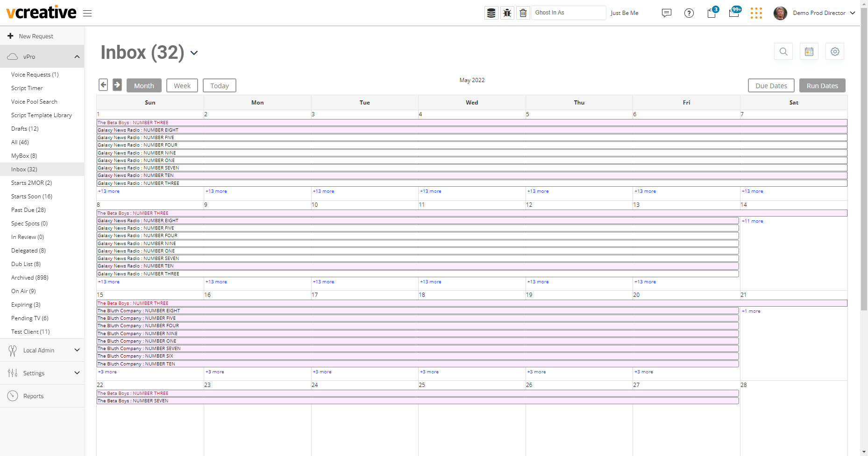Image resolution: width=868 pixels, height=456 pixels.
Task: Open Expiring (3) in sidebar
Action: coord(26,305)
